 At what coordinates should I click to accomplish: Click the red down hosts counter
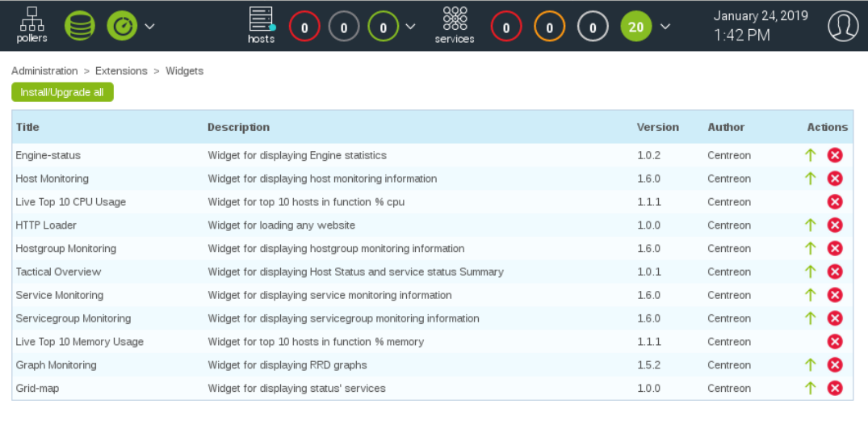[x=304, y=27]
